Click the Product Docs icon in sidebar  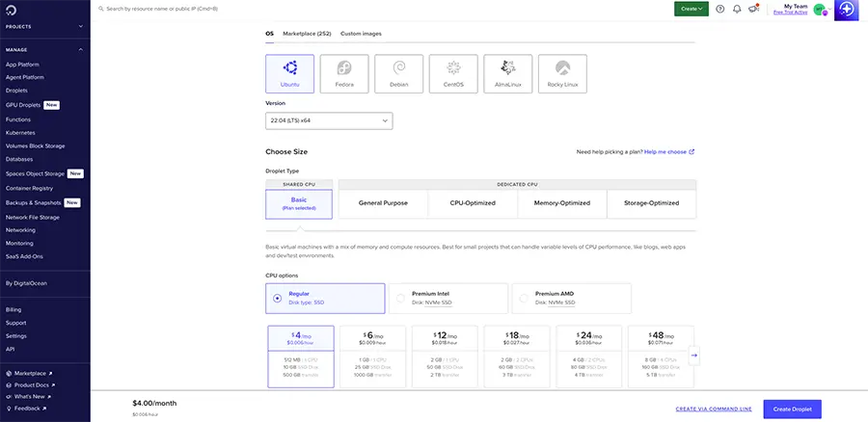coord(9,385)
